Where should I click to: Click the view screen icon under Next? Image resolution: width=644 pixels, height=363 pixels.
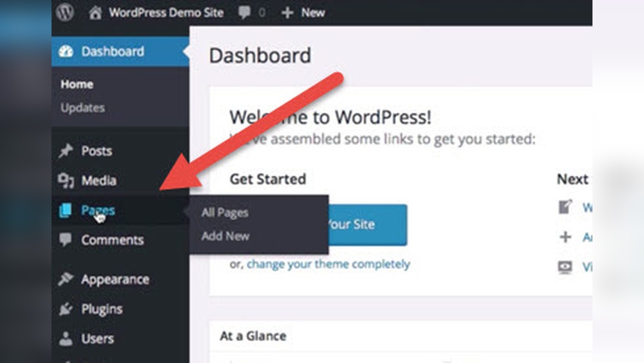click(565, 267)
